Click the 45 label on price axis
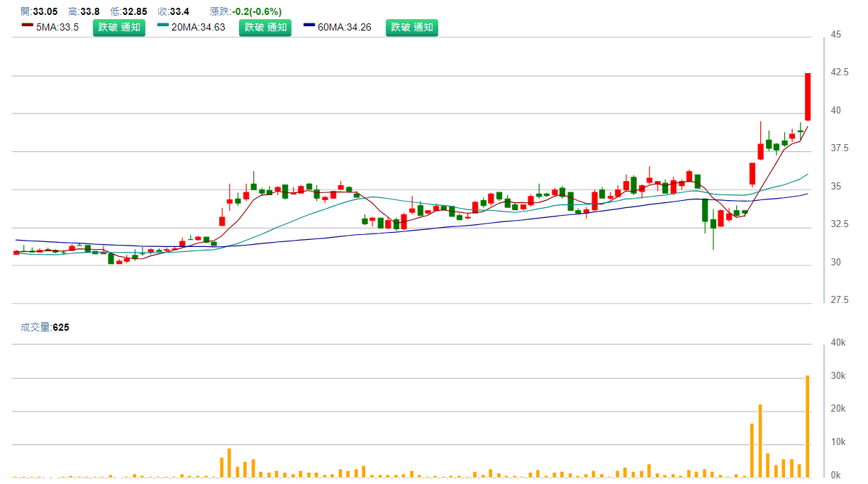Viewport: 868px width, 484px height. click(835, 35)
